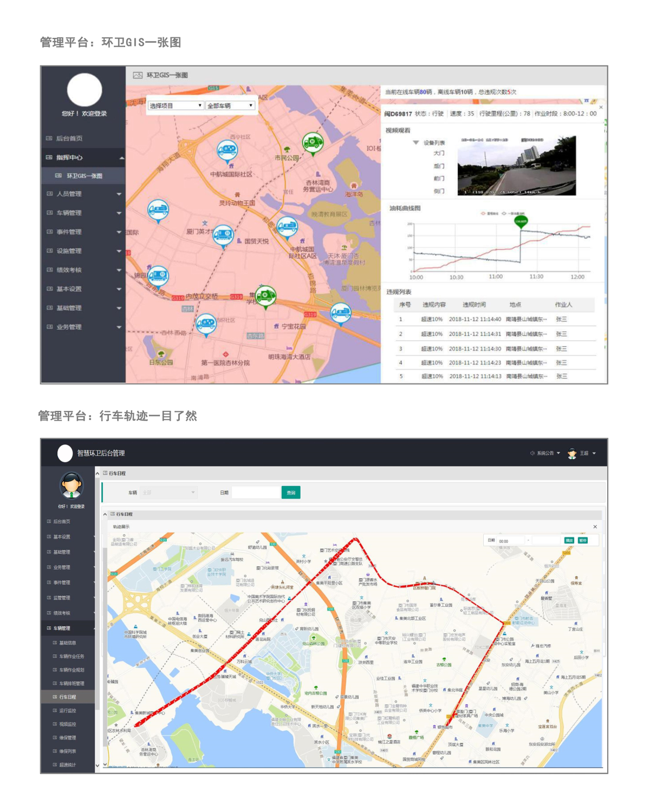Screen dimensions: 650x812
Task: Select the blue vehicle marker near 国贸天悦
Action: pyautogui.click(x=223, y=235)
